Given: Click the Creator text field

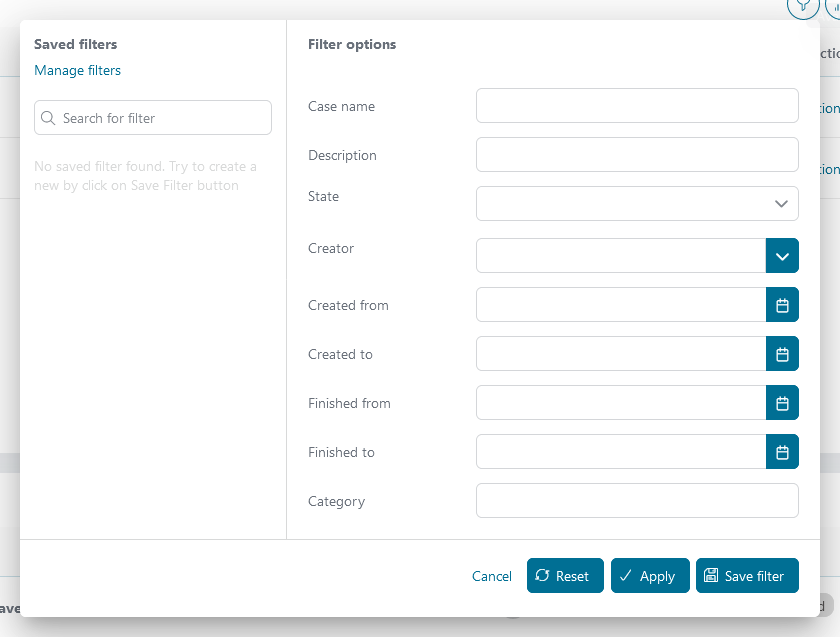Looking at the screenshot, I should [x=621, y=256].
